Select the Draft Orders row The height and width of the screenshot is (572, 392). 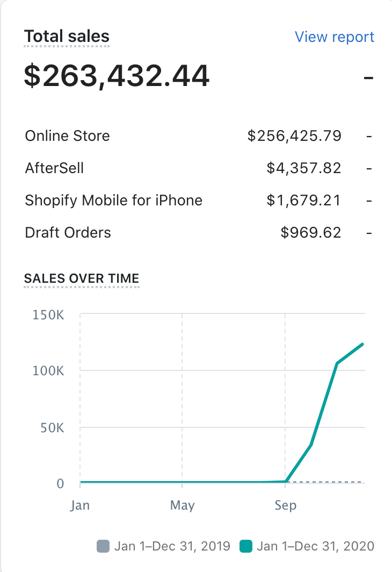[x=68, y=233]
